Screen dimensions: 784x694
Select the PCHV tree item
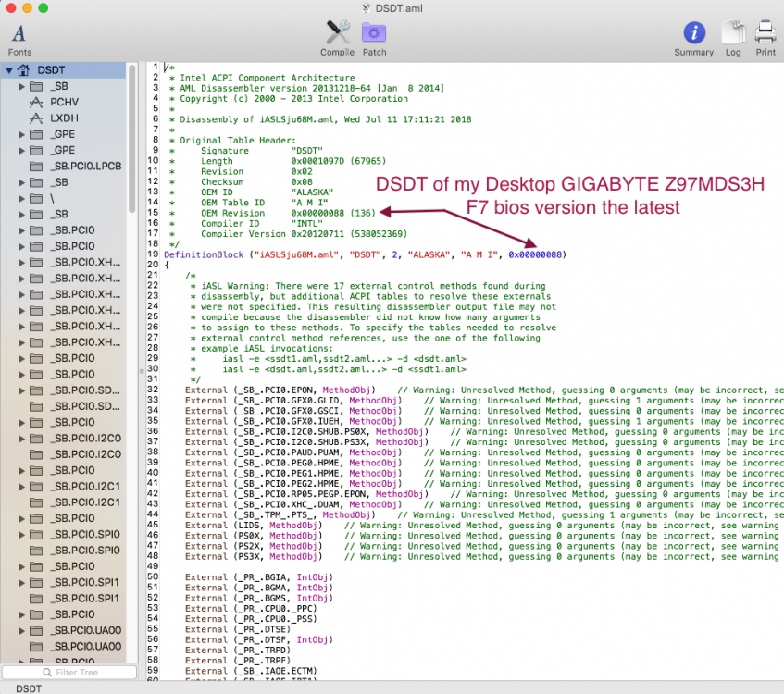pyautogui.click(x=64, y=103)
